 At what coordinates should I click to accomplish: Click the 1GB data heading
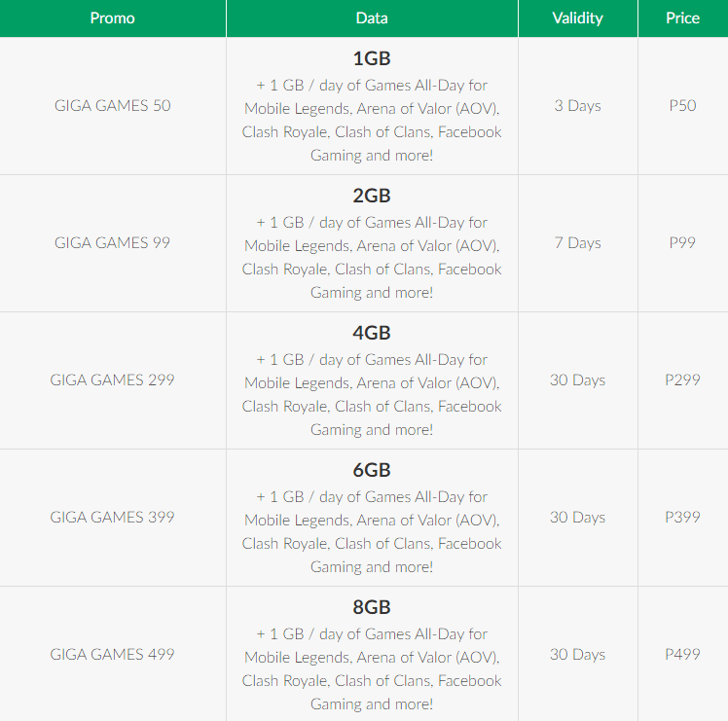(372, 59)
